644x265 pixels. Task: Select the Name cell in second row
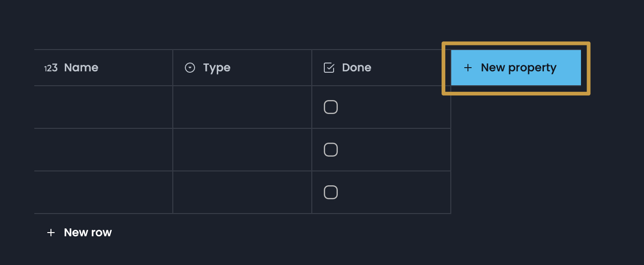[103, 150]
